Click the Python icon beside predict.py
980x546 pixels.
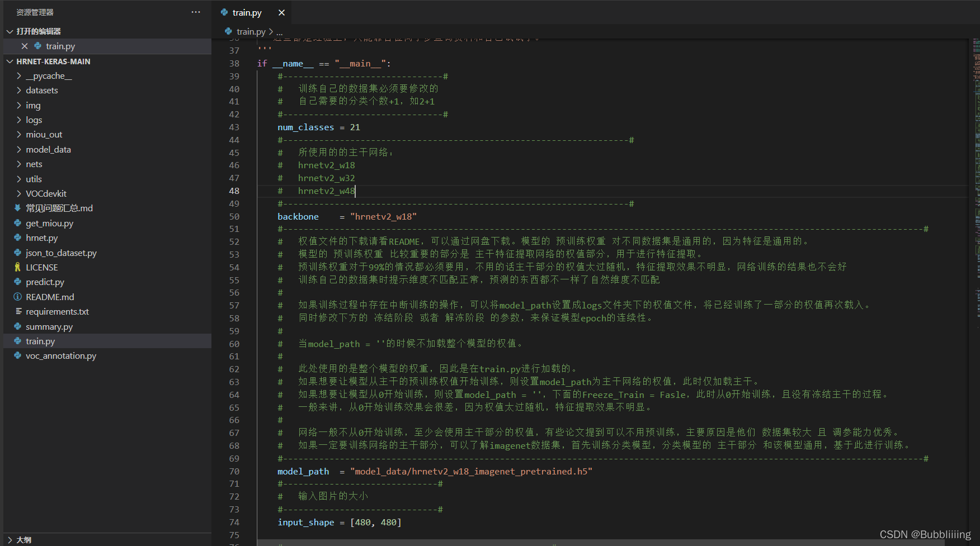[18, 282]
